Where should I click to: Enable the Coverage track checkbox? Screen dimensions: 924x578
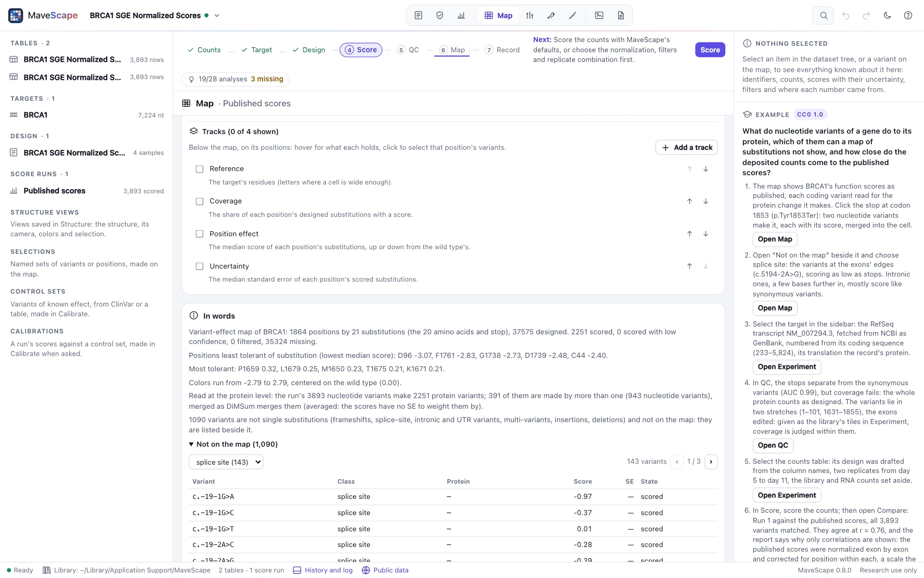coord(200,202)
